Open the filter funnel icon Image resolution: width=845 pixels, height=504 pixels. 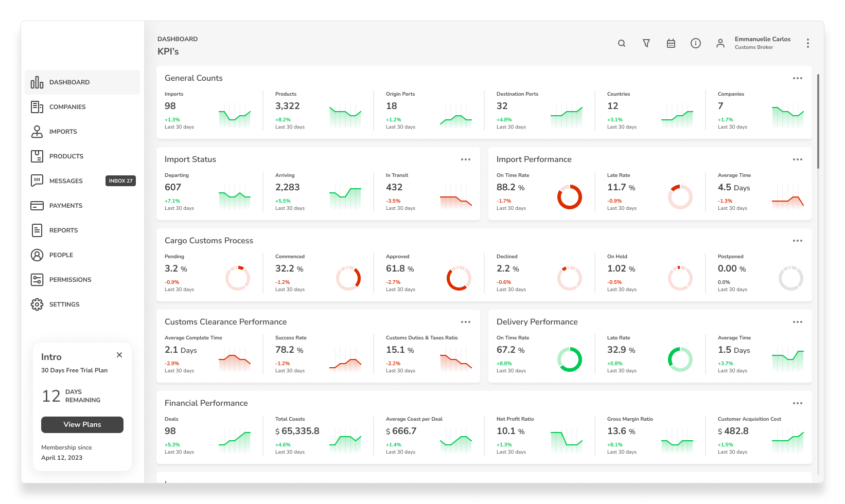pyautogui.click(x=646, y=43)
